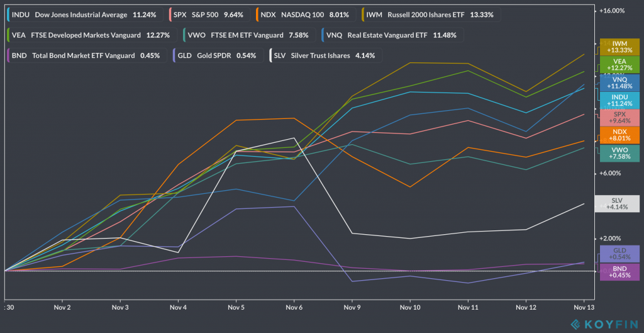Select the SPX S&P 500 legend chip
The height and width of the screenshot is (333, 644).
209,14
